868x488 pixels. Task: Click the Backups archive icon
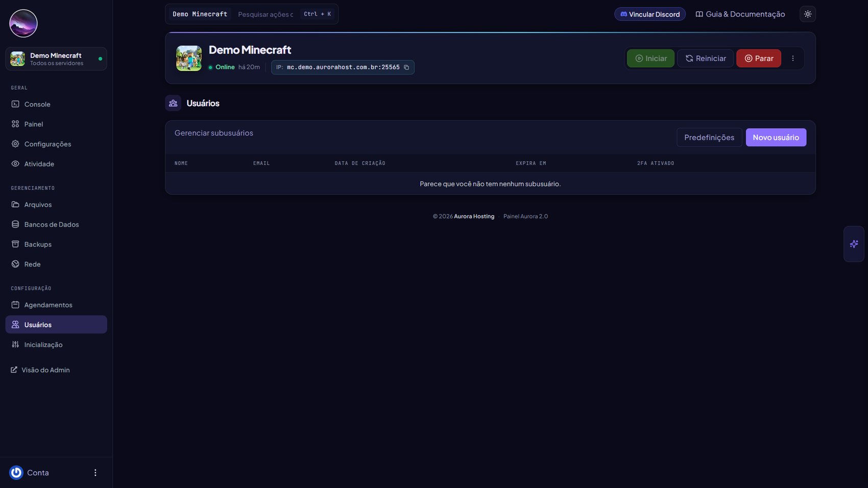pyautogui.click(x=15, y=244)
